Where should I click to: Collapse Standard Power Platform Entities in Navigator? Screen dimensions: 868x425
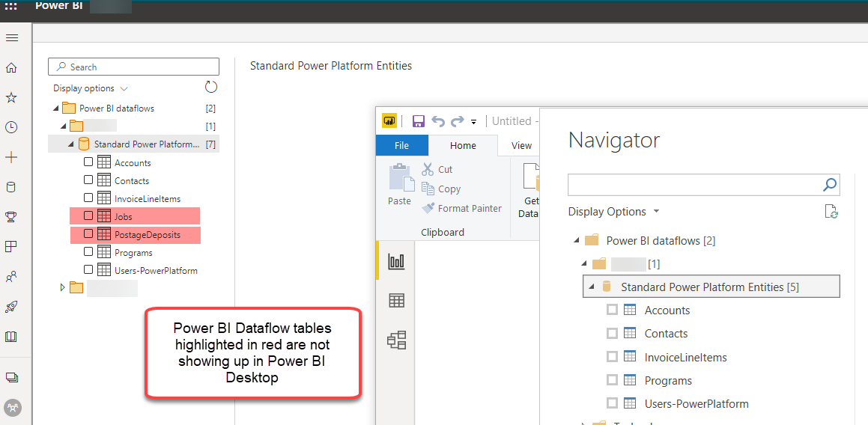click(592, 287)
